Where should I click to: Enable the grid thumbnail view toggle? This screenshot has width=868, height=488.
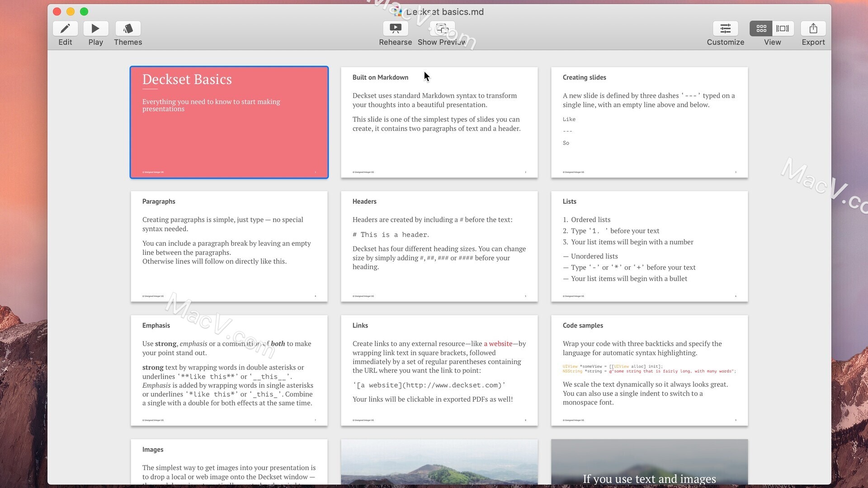coord(761,28)
